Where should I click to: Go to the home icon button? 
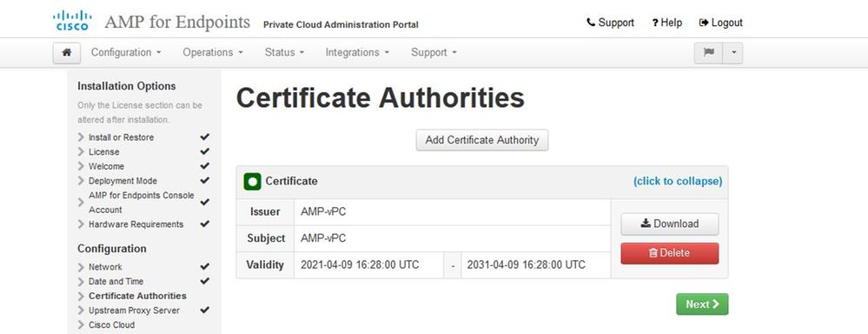pos(67,52)
